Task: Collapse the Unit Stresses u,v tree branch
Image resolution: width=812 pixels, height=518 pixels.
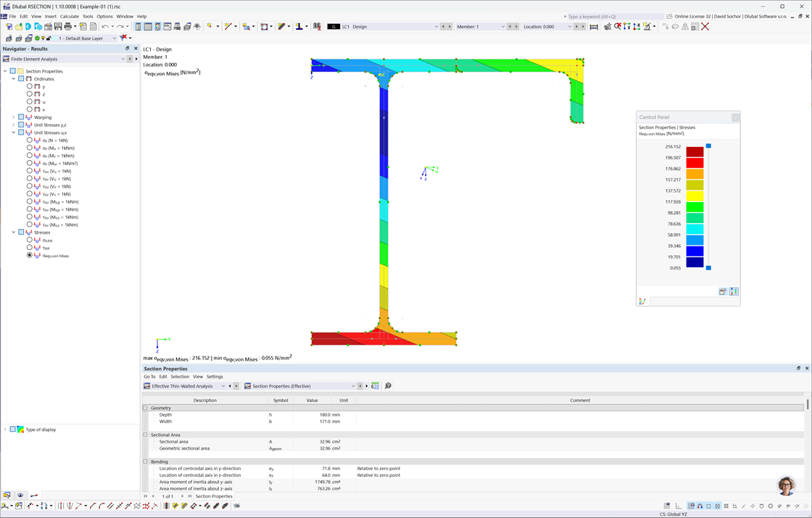Action: coord(14,133)
